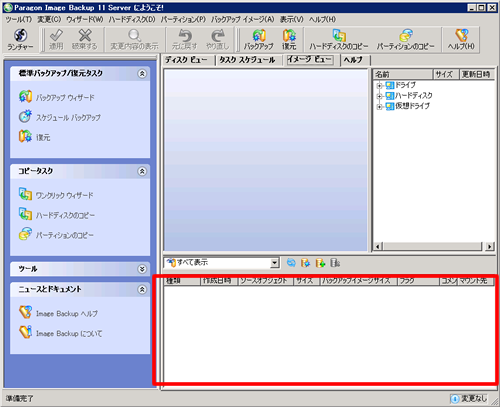Collapse the 標準バックアップ/復元タスク panel
Viewport: 500px width, 407px height.
pos(142,74)
